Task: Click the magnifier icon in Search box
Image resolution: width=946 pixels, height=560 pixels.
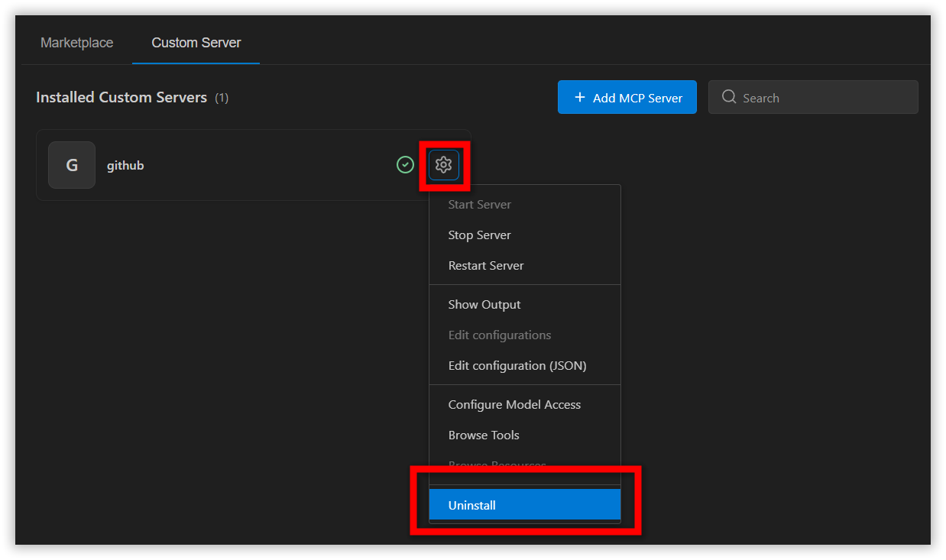Action: (729, 97)
